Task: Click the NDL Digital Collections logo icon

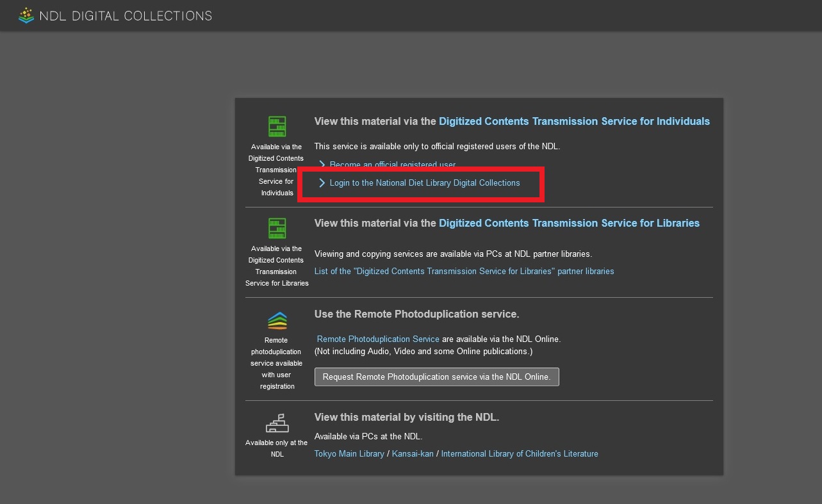Action: (26, 15)
